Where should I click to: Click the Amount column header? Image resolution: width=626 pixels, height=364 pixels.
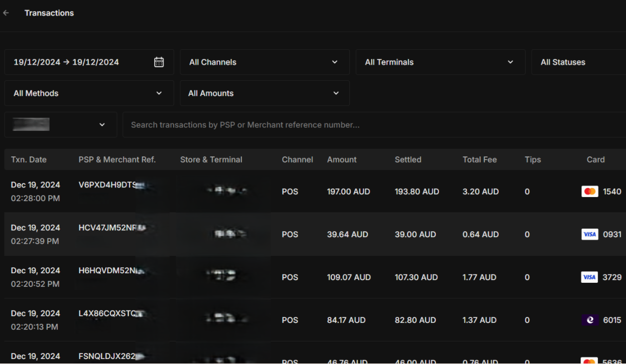pyautogui.click(x=341, y=159)
